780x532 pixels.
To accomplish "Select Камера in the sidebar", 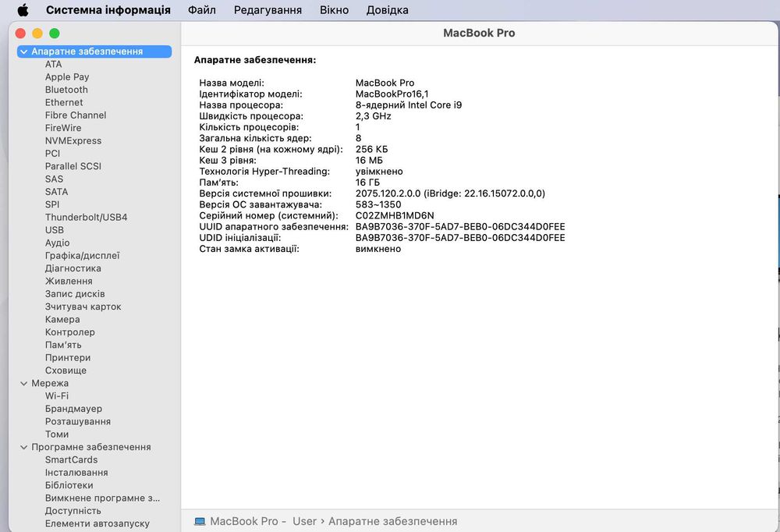I will pyautogui.click(x=62, y=320).
